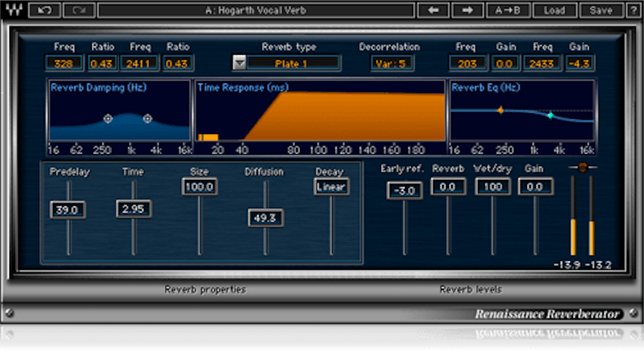
Task: Click the Early ref. fader handle -3.0
Action: coord(404,191)
